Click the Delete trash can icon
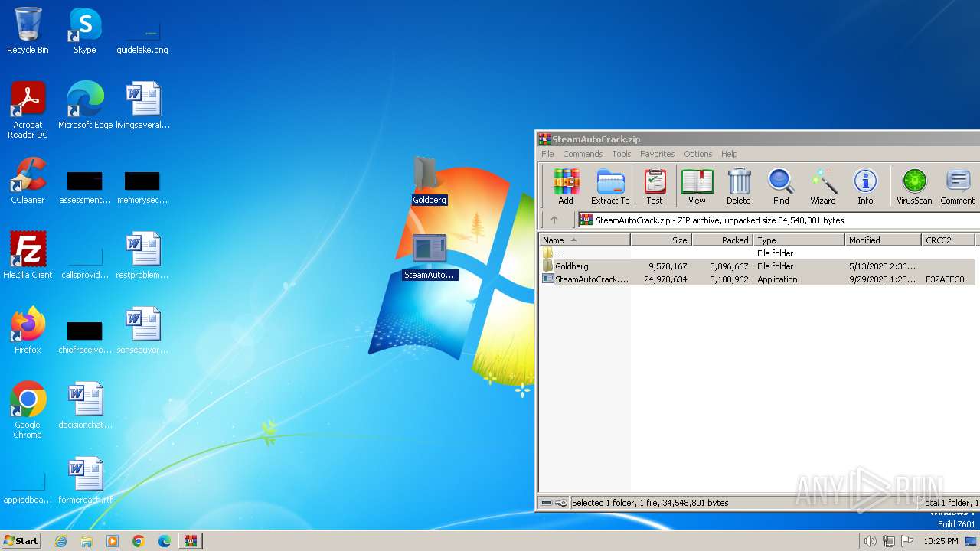Viewport: 980px width, 551px height. tap(738, 186)
